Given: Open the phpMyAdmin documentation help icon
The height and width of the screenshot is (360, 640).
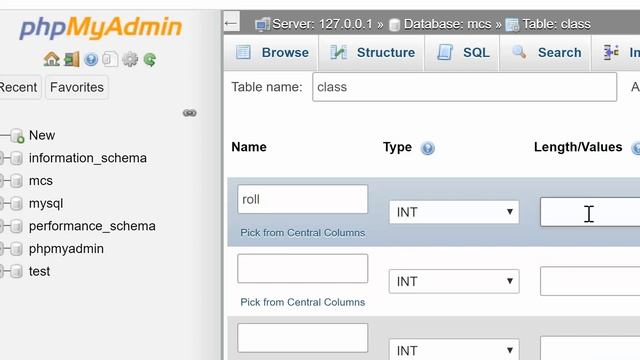Looking at the screenshot, I should click(x=91, y=60).
